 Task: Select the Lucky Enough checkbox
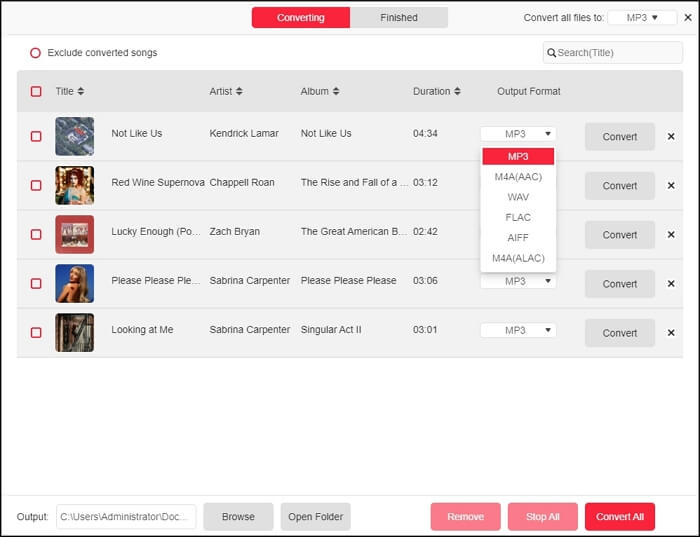(36, 235)
